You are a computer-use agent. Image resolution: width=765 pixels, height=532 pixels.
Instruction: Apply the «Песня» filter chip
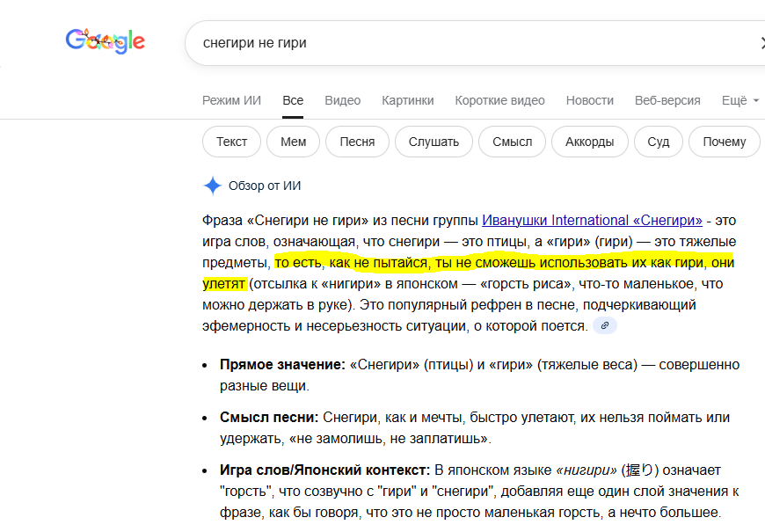[357, 142]
